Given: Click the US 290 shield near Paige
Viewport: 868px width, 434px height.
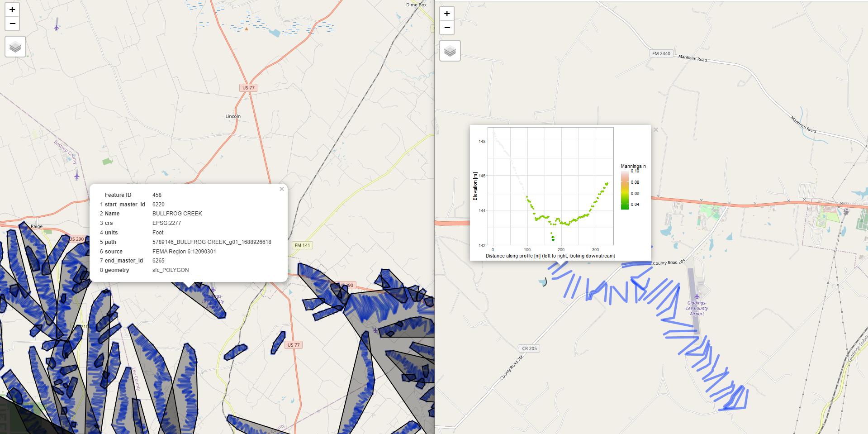Looking at the screenshot, I should click(x=76, y=239).
